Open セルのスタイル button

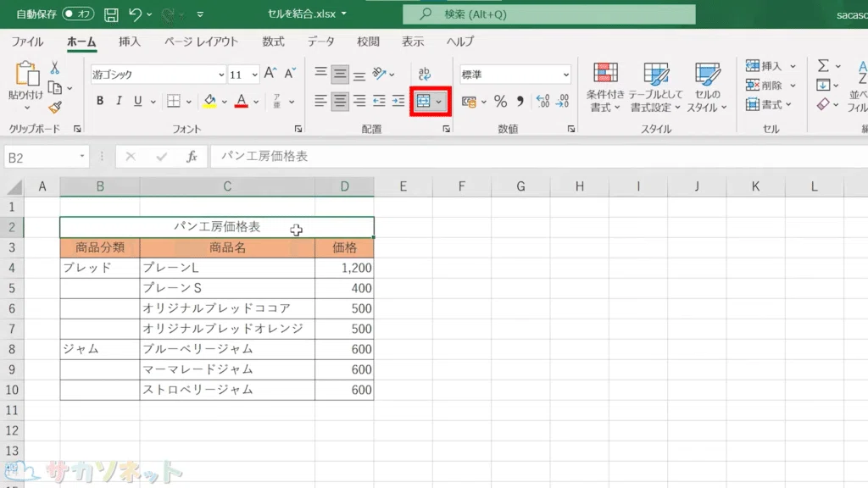point(707,87)
